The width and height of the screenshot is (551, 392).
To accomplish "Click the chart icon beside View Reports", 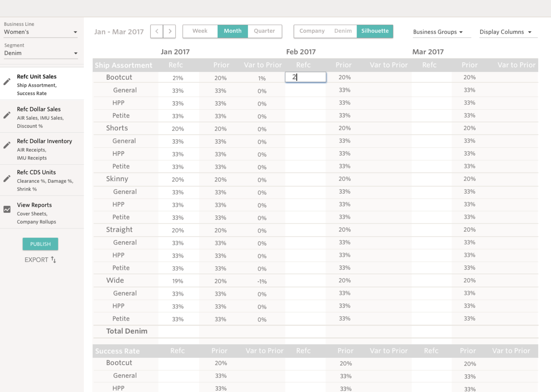I will coord(7,210).
